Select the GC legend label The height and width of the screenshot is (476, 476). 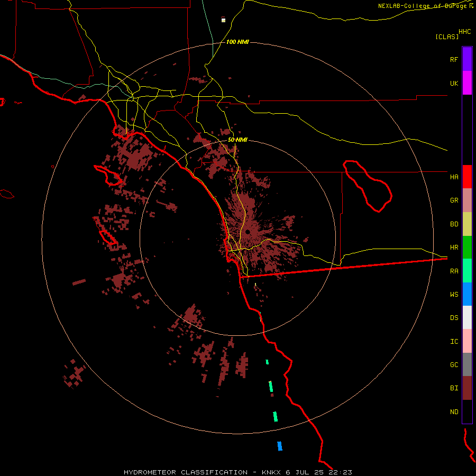pyautogui.click(x=454, y=365)
